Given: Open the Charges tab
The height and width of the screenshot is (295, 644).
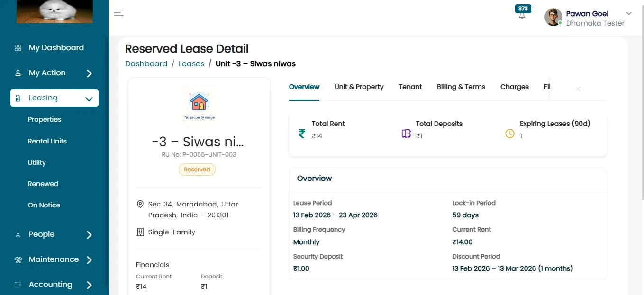Looking at the screenshot, I should [x=515, y=87].
